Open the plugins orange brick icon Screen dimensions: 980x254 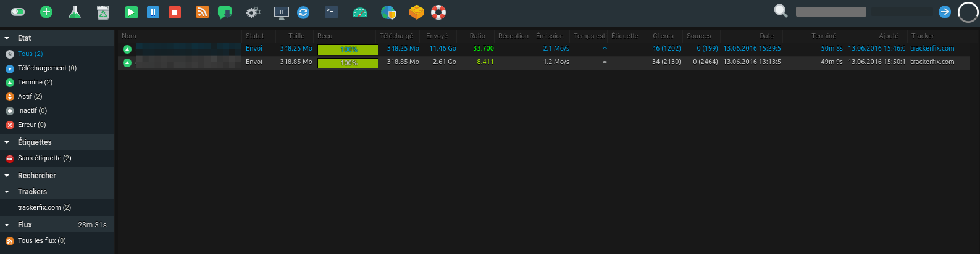point(417,12)
